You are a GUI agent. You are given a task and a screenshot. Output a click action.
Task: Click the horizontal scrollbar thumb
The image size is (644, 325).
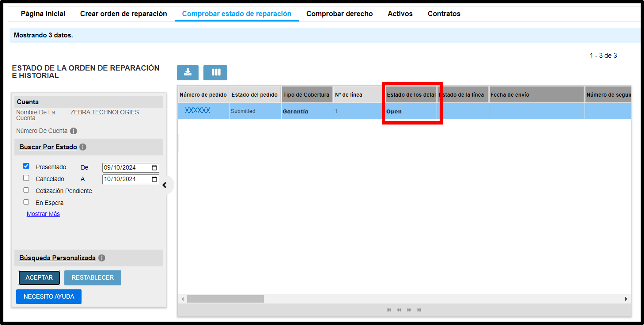(x=225, y=299)
